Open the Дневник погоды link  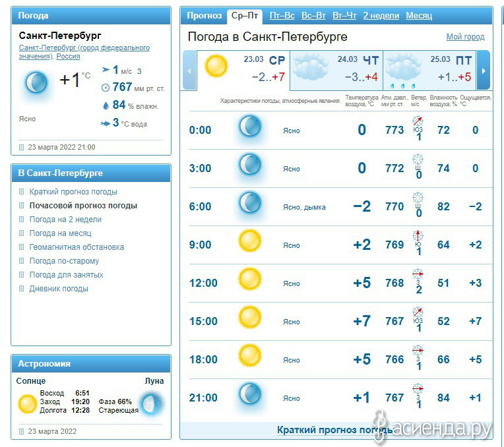[59, 289]
